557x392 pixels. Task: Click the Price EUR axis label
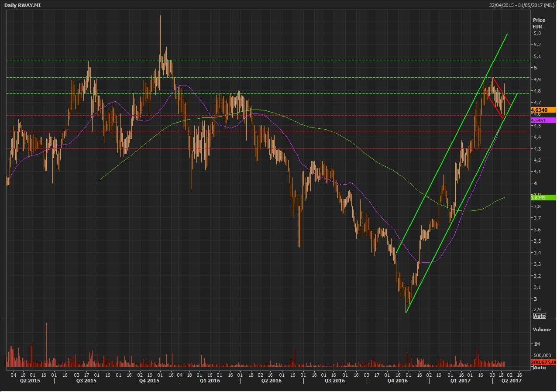539,23
